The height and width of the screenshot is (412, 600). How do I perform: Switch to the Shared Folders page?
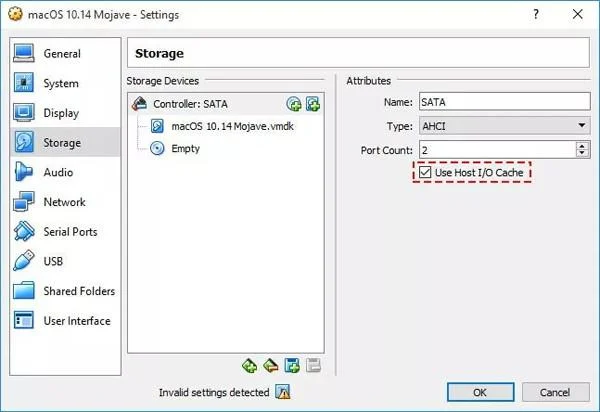coord(65,291)
